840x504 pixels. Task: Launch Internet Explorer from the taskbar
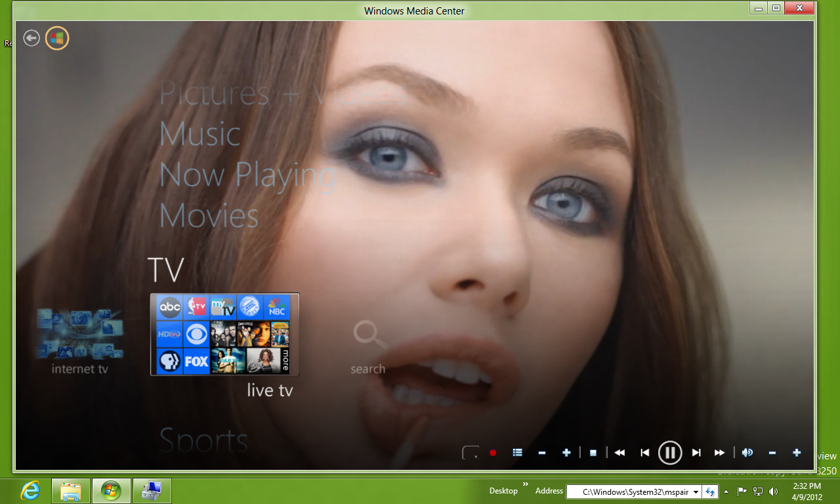[30, 490]
